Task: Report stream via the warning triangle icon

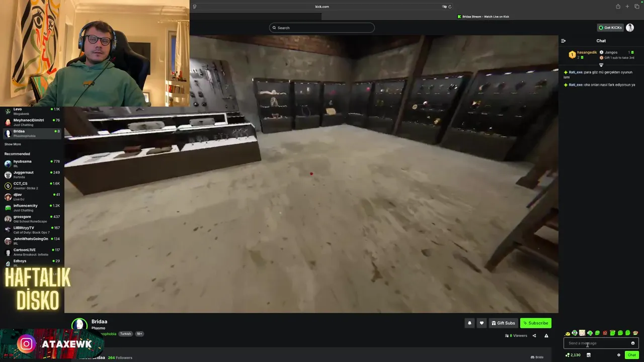Action: click(x=546, y=335)
